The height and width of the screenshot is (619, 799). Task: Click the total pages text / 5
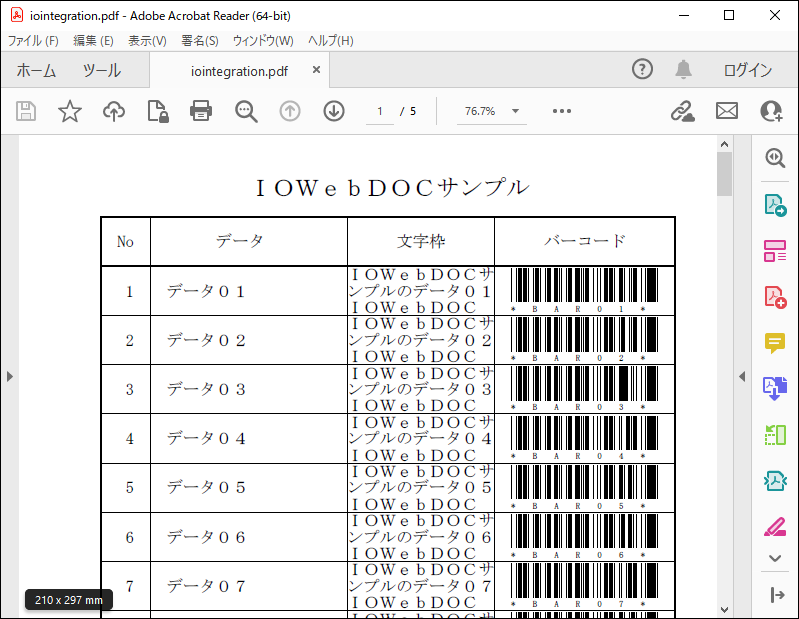[x=408, y=111]
